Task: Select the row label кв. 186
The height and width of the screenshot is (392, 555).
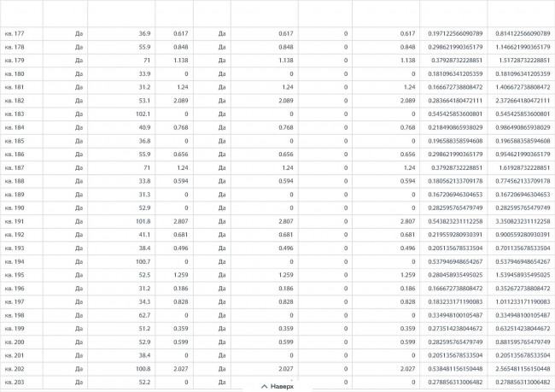Action: pyautogui.click(x=15, y=155)
